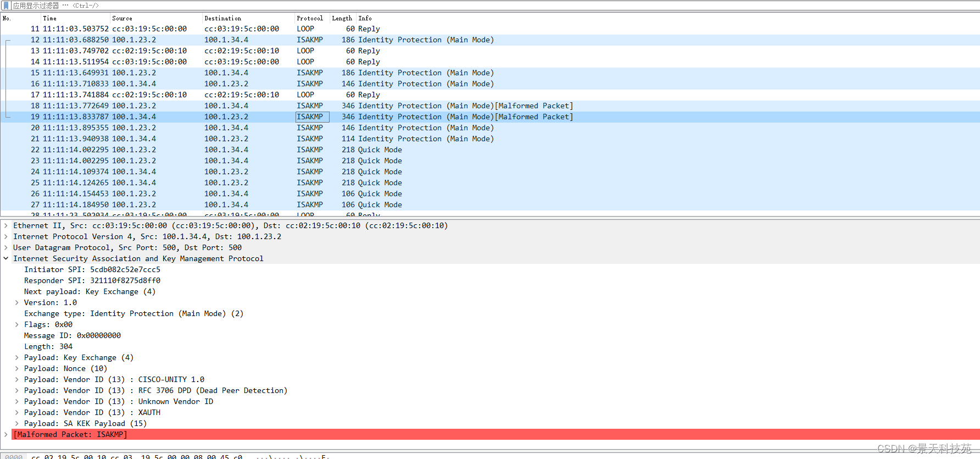Expand the Flags: 0x00 field
This screenshot has width=980, height=459.
(17, 324)
